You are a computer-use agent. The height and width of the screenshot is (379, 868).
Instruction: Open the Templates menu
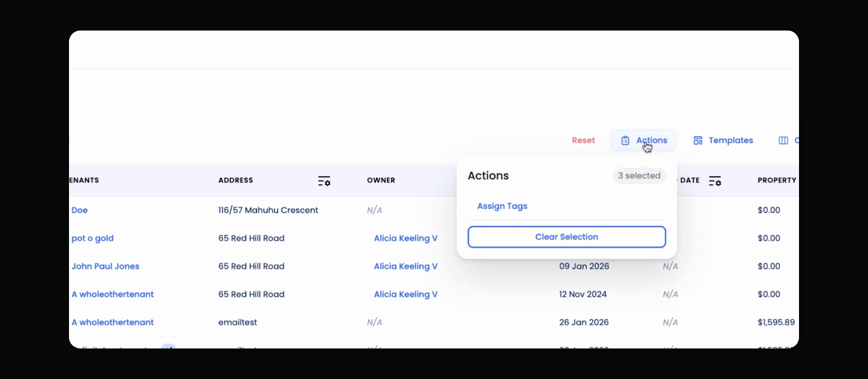point(723,141)
